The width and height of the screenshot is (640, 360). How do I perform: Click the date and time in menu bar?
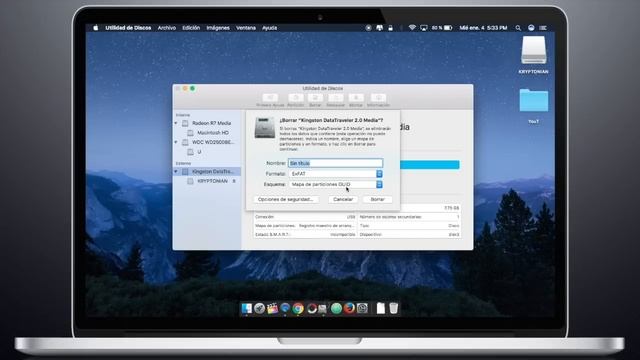coord(483,28)
